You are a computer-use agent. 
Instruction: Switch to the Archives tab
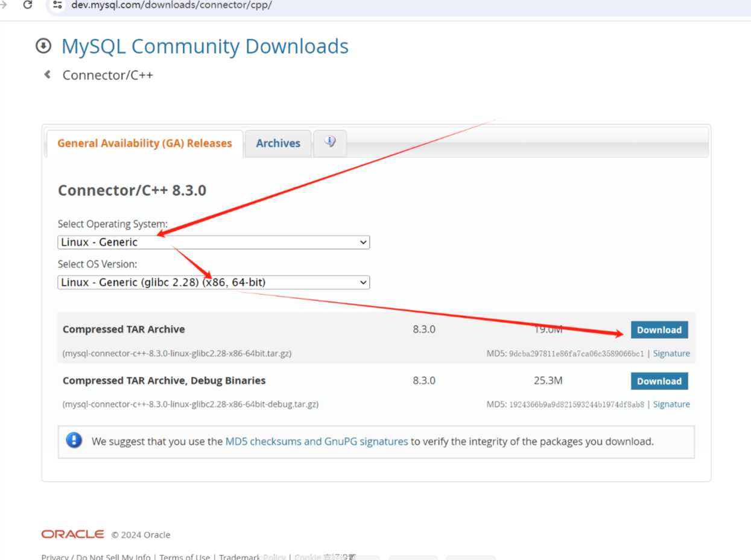[x=278, y=143]
